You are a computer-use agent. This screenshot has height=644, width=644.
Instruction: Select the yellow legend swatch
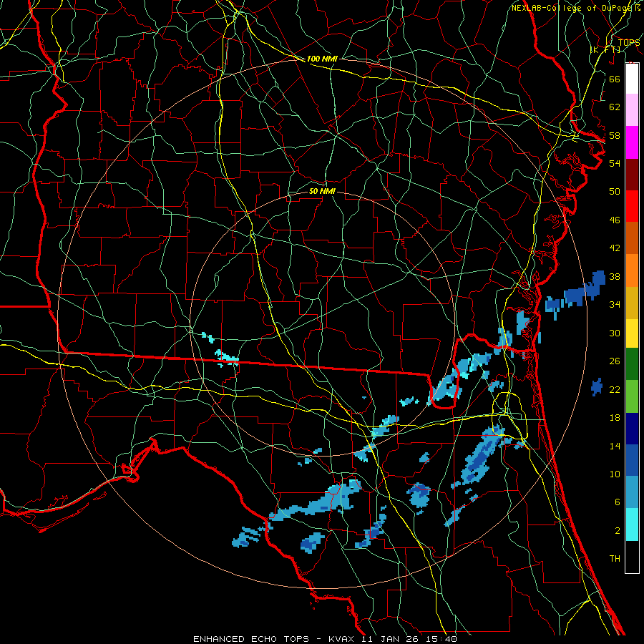tap(632, 333)
